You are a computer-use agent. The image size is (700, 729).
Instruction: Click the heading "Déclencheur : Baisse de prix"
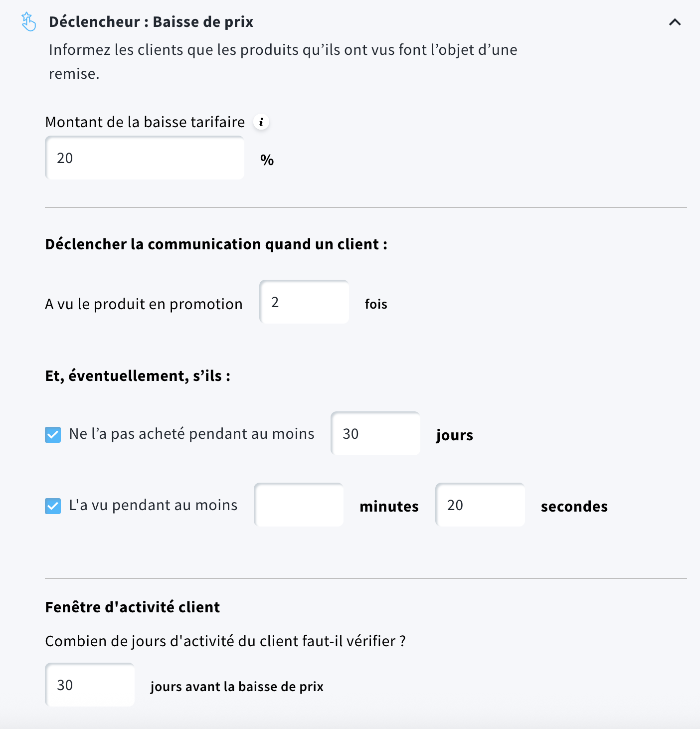(x=151, y=22)
